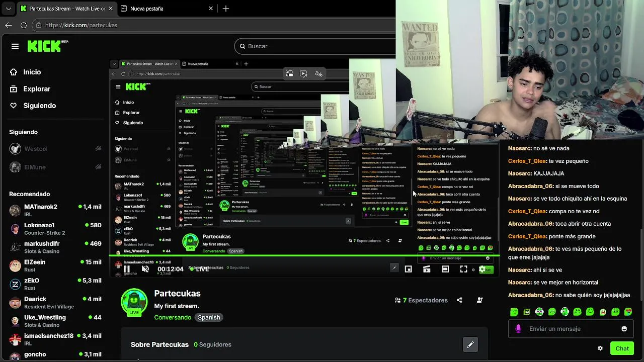Open followed channel ElMune
This screenshot has width=644, height=362.
tap(55, 167)
